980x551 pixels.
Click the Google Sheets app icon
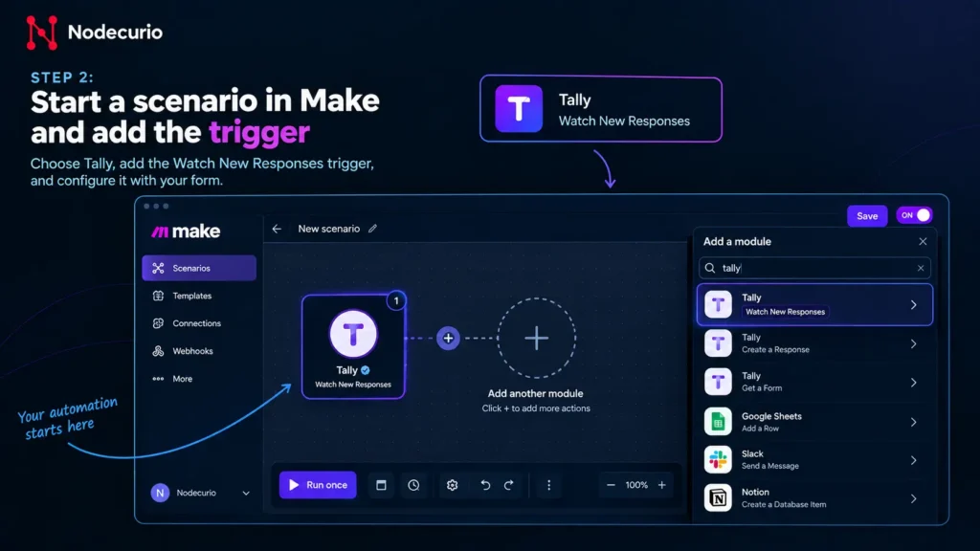coord(718,422)
